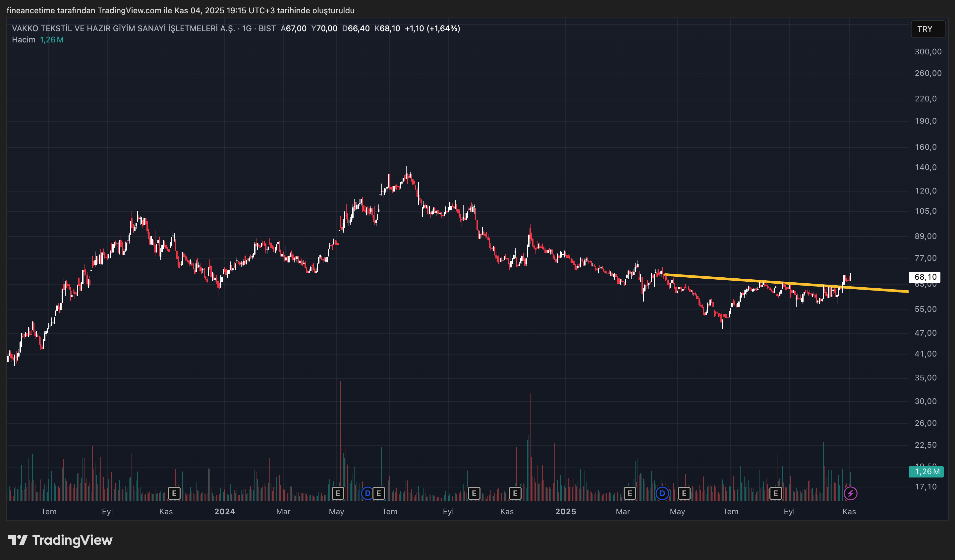
Task: Select the E marker just before Eyl 2025
Action: pos(775,493)
